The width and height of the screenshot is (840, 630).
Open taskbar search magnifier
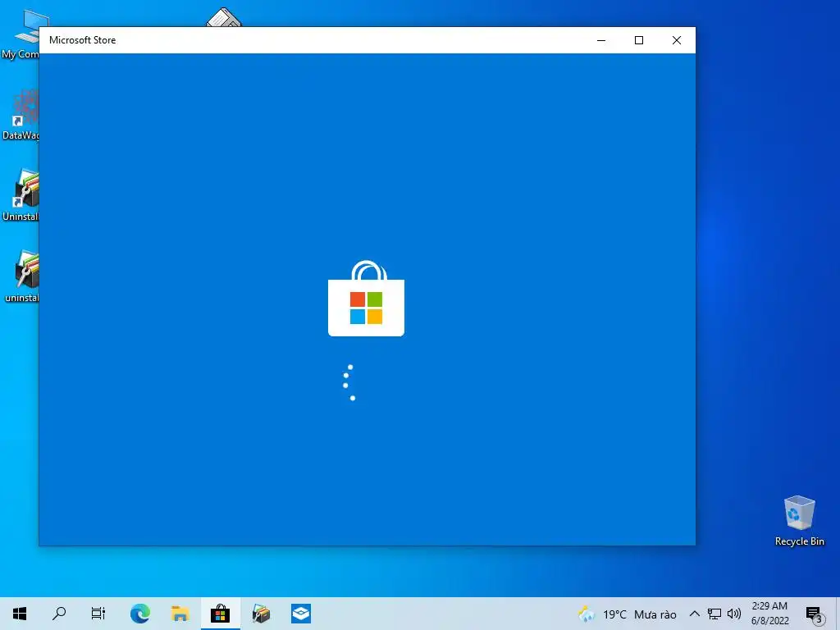tap(59, 614)
